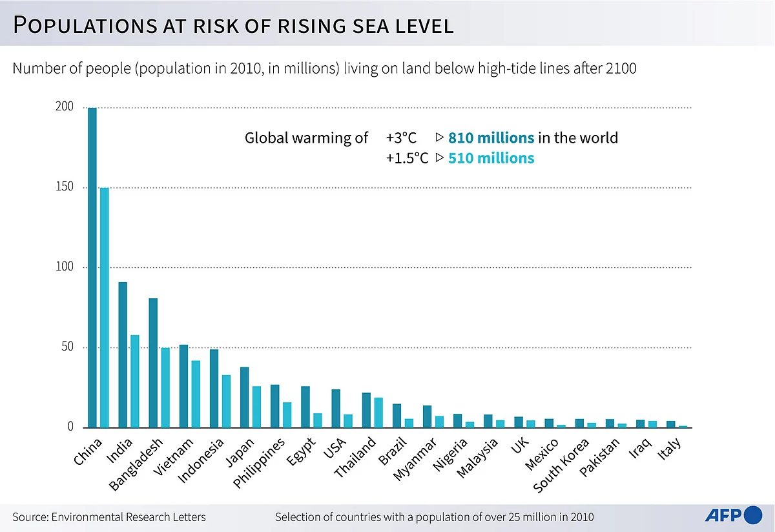Click China's light blue +1.5°C bar

point(104,307)
